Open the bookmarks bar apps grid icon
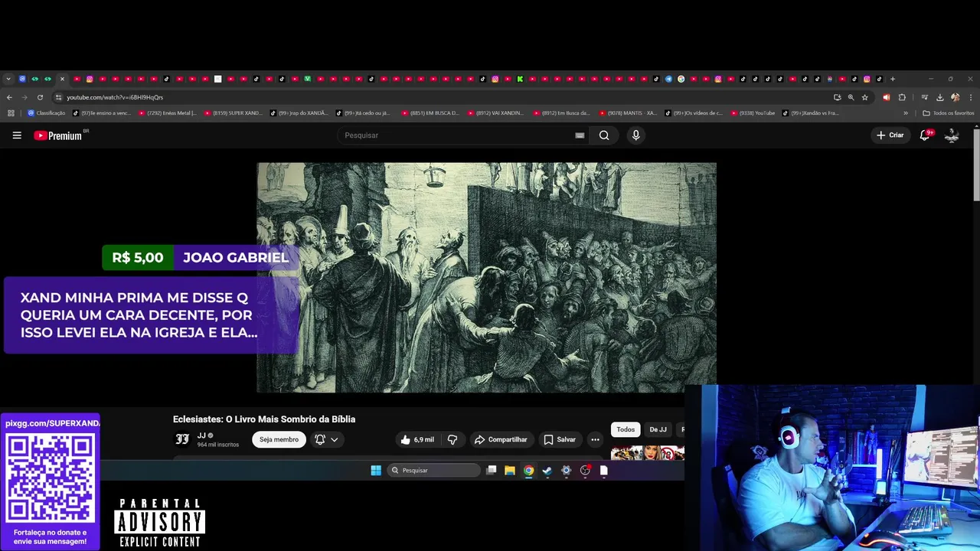The height and width of the screenshot is (551, 980). (x=11, y=113)
